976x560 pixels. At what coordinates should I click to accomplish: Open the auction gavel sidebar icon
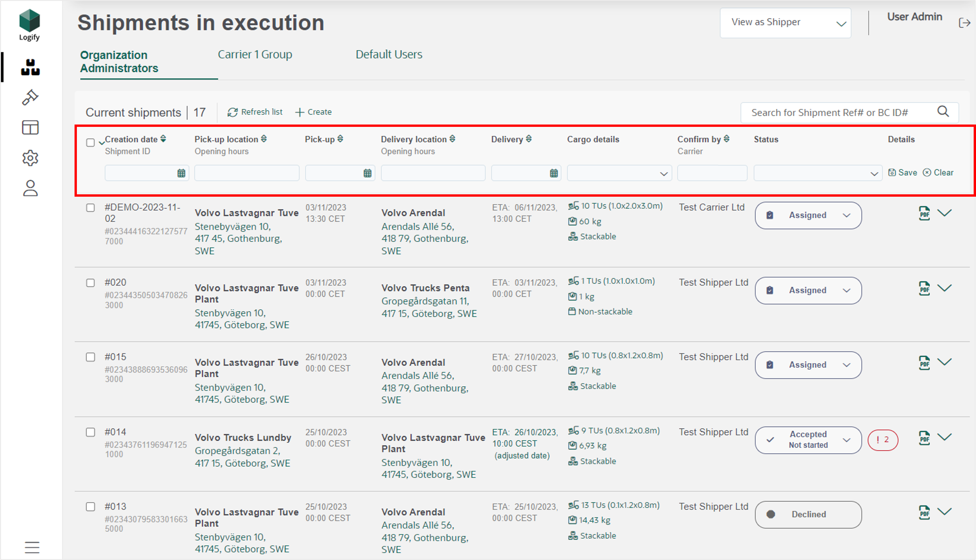pos(31,97)
